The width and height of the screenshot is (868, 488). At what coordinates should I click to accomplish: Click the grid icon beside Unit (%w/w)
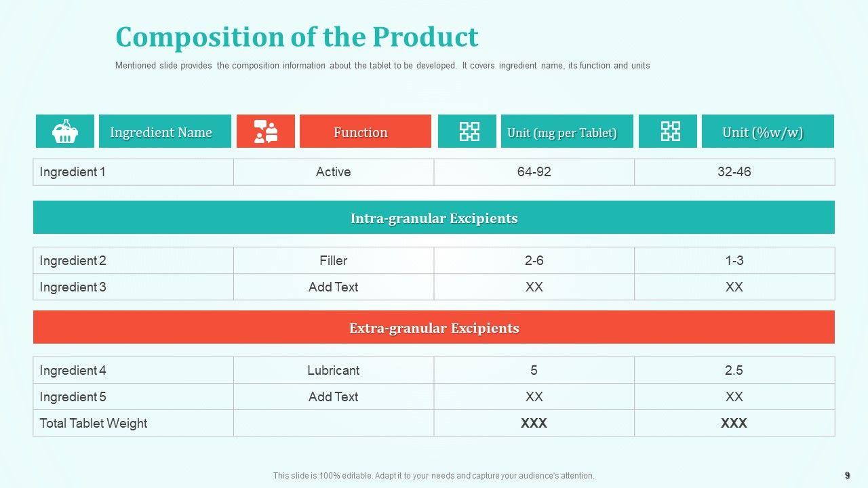[668, 131]
